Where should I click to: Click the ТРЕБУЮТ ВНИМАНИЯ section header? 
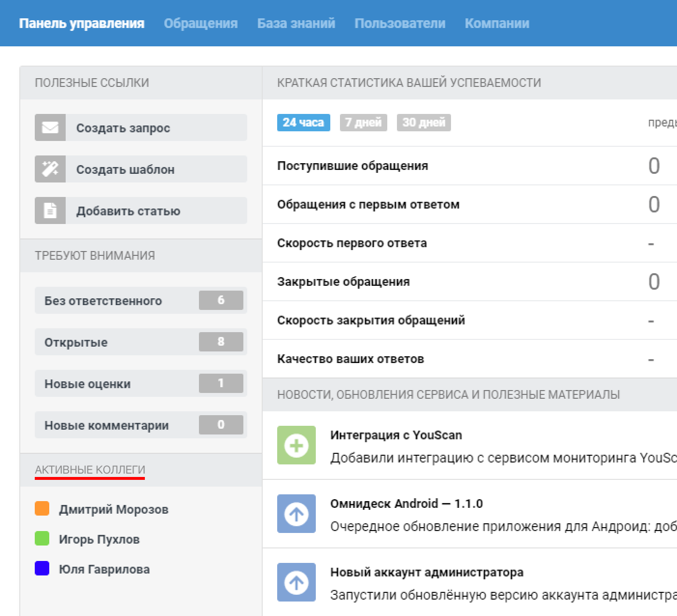click(95, 255)
